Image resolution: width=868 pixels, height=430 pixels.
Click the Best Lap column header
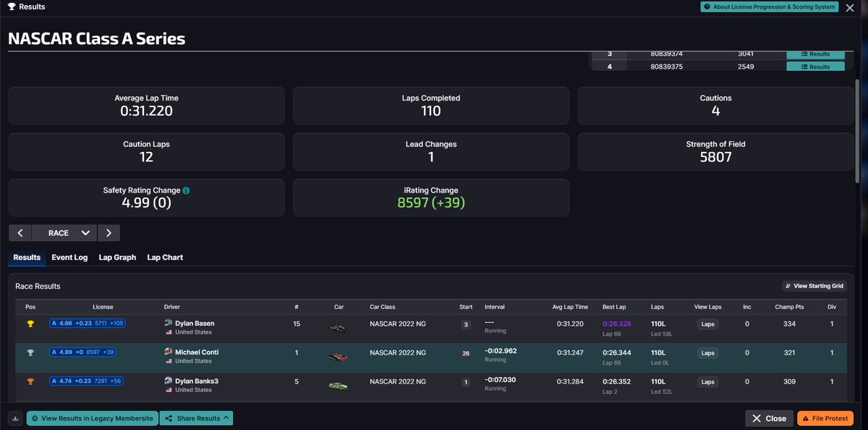coord(615,307)
